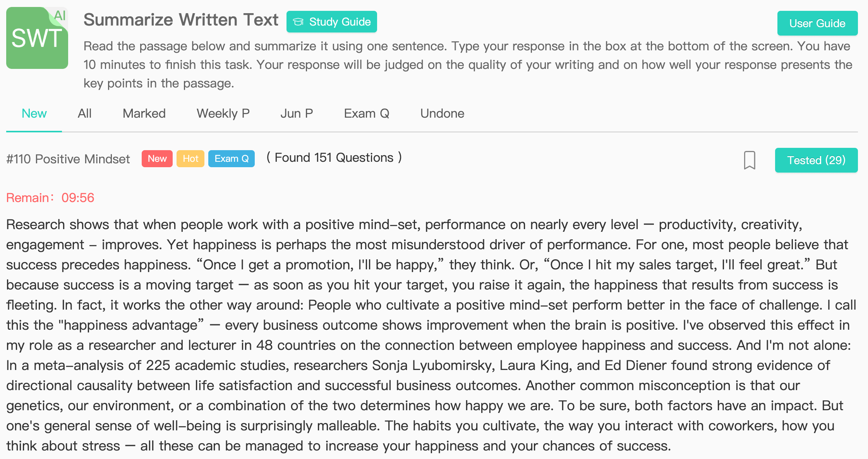868x459 pixels.
Task: Click the green SWT AI logo icon
Action: [x=37, y=38]
